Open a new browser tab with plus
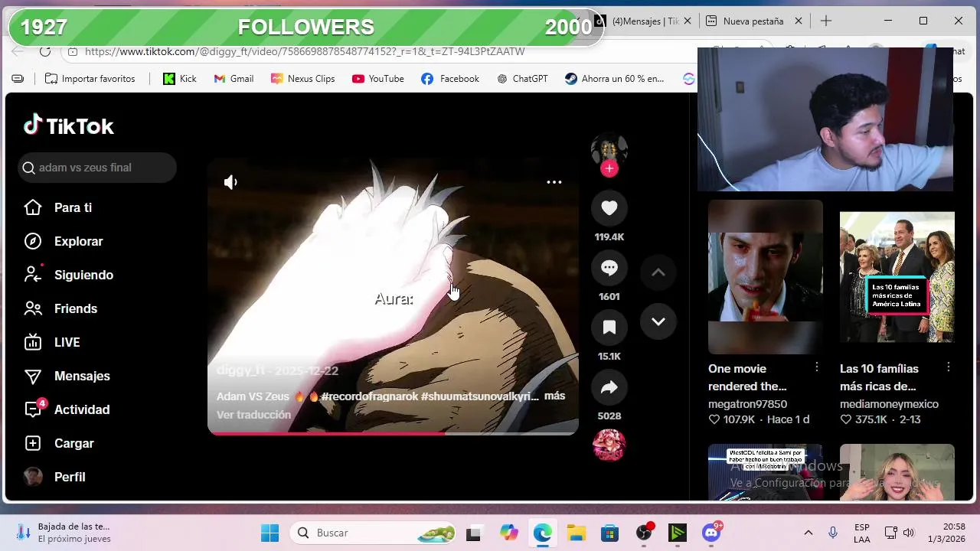Image resolution: width=980 pixels, height=551 pixels. 825,21
